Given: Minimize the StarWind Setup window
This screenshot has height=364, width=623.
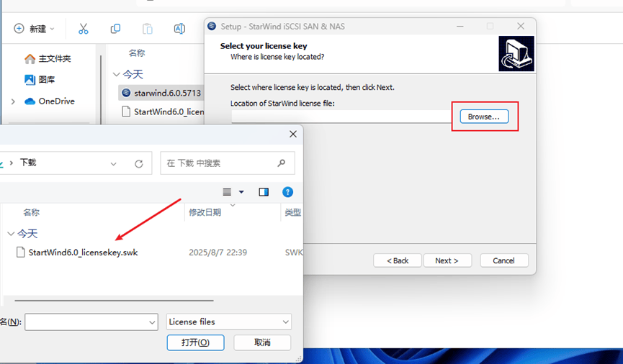Looking at the screenshot, I should [460, 26].
